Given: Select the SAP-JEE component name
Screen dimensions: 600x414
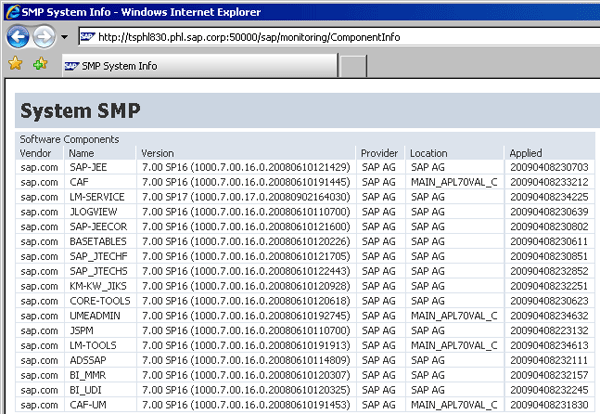Looking at the screenshot, I should pyautogui.click(x=88, y=167).
